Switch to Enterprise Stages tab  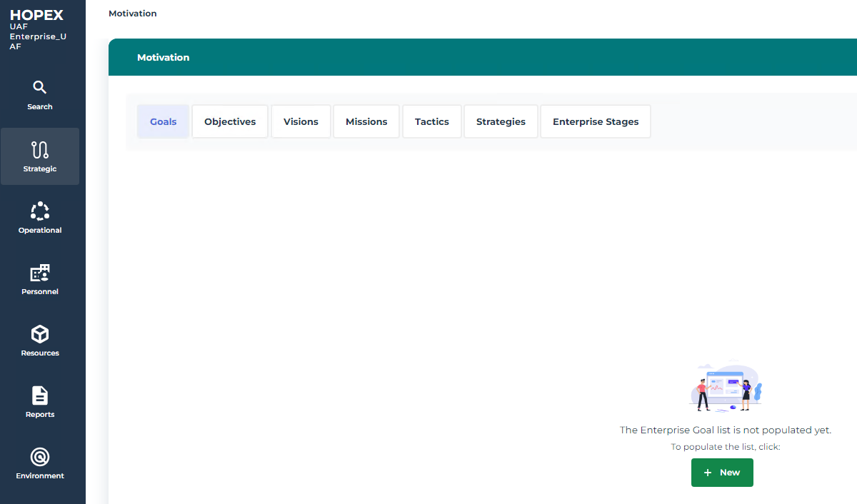[596, 121]
